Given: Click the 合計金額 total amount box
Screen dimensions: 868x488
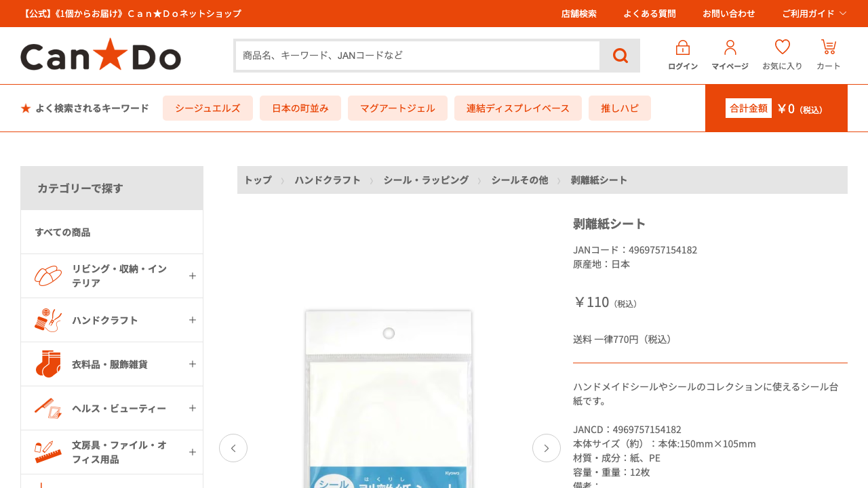Looking at the screenshot, I should tap(776, 108).
